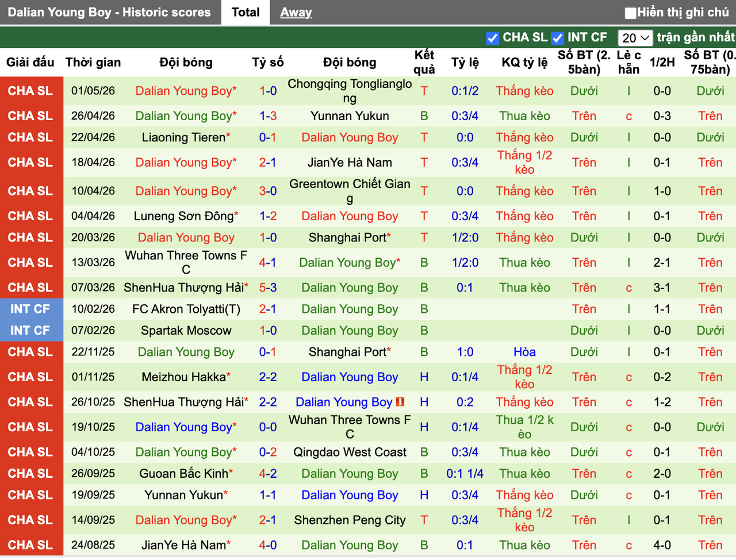Open the 1-0 score for the 01/05/26 match
This screenshot has height=560, width=736.
[268, 91]
